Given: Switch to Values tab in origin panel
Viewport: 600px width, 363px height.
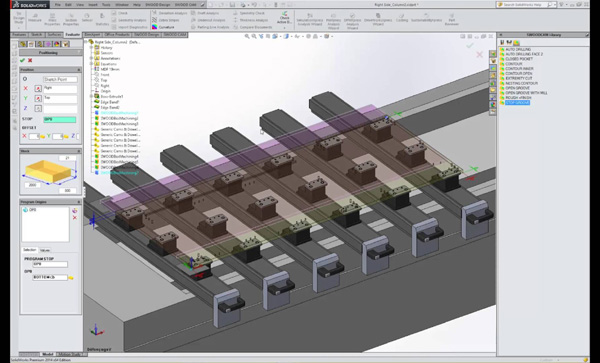Looking at the screenshot, I should (x=45, y=250).
